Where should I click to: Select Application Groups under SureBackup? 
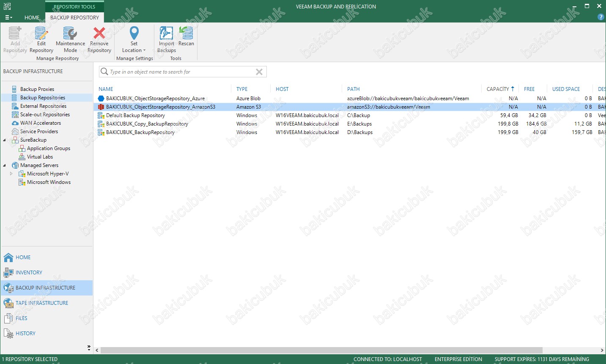click(49, 148)
